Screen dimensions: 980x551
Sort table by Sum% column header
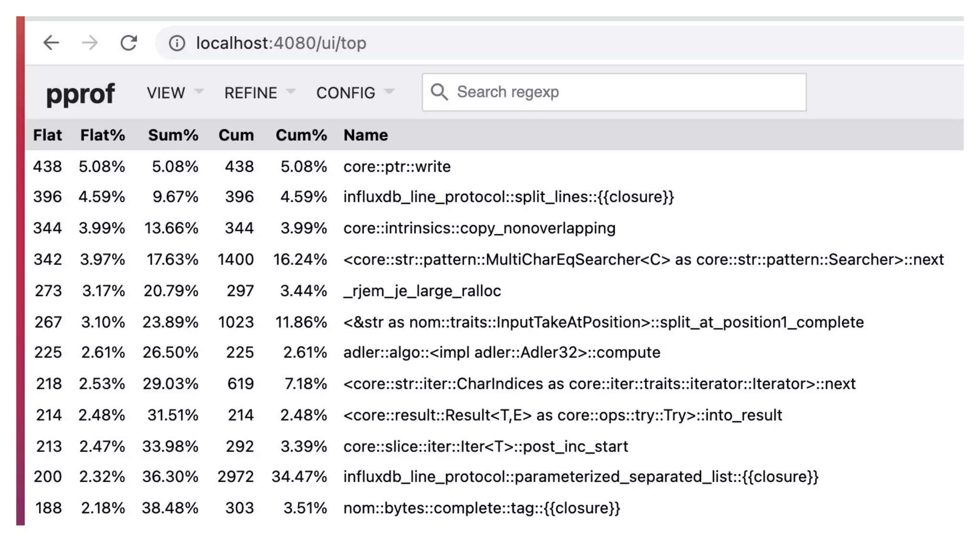173,135
